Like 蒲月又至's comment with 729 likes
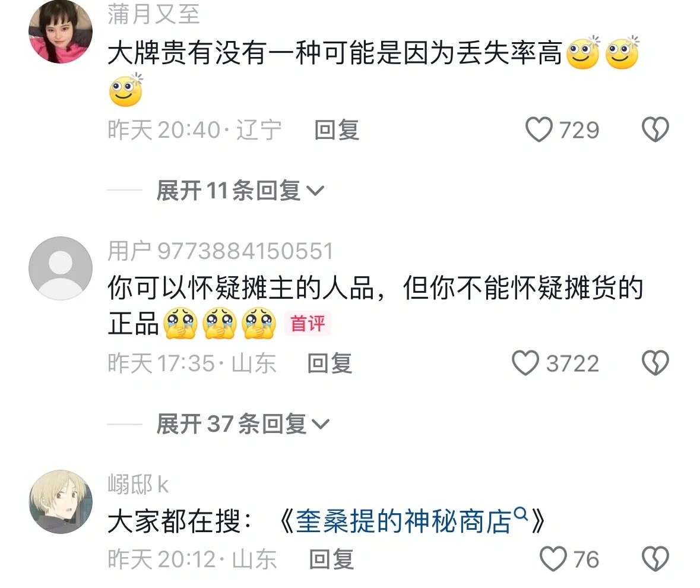700x588 pixels. (539, 129)
